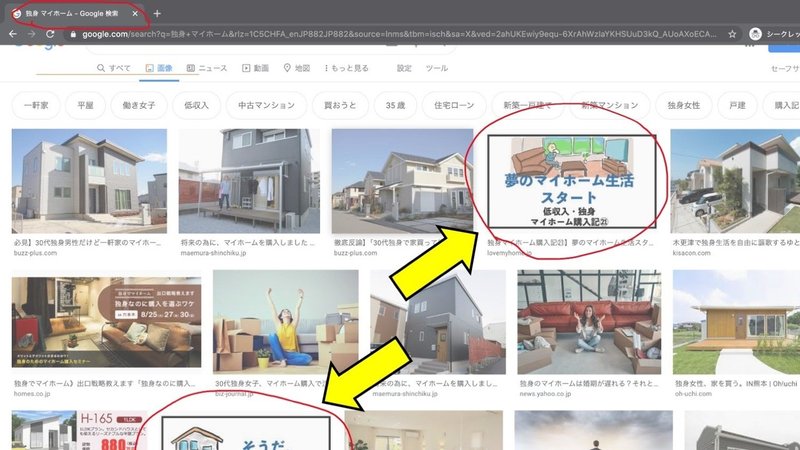Click the ツール button
The height and width of the screenshot is (450, 800).
click(437, 68)
